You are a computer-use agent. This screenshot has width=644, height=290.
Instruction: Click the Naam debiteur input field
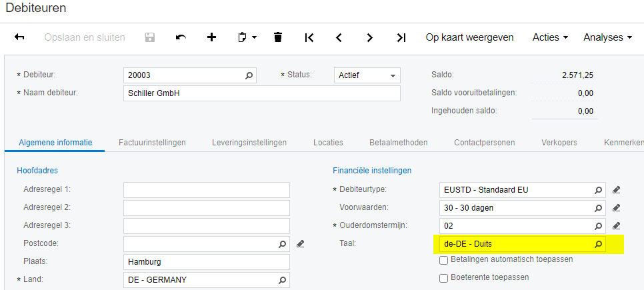pos(261,93)
